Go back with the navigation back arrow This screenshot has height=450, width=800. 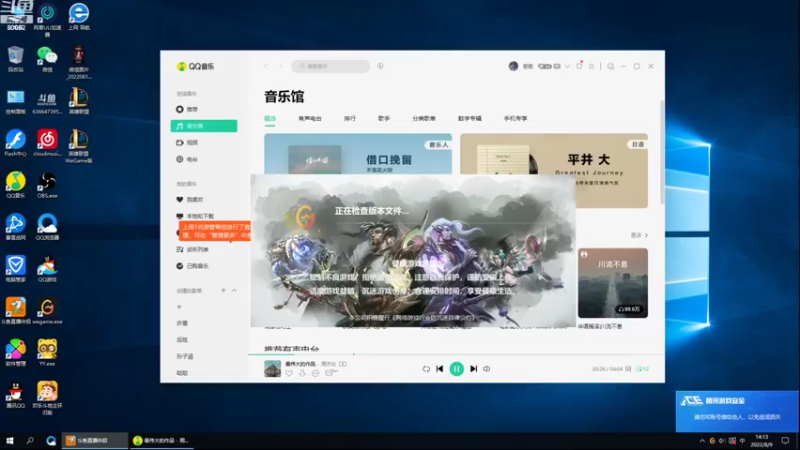(x=266, y=66)
